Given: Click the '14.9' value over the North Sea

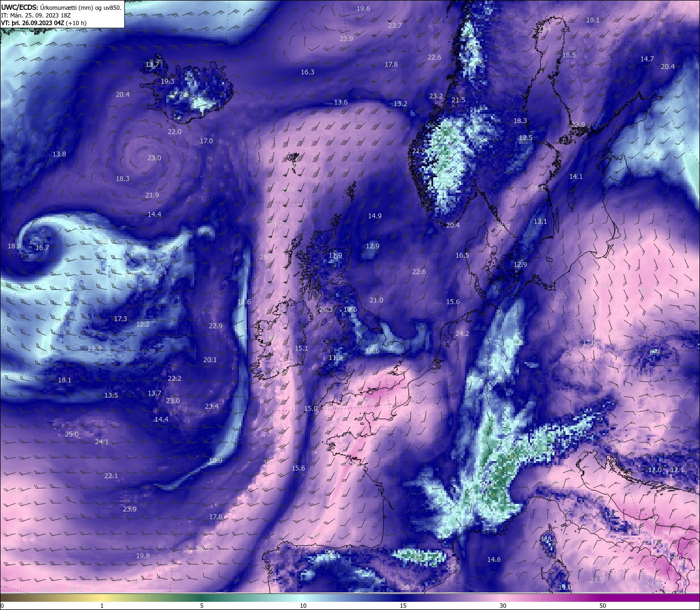Looking at the screenshot, I should click(x=375, y=216).
